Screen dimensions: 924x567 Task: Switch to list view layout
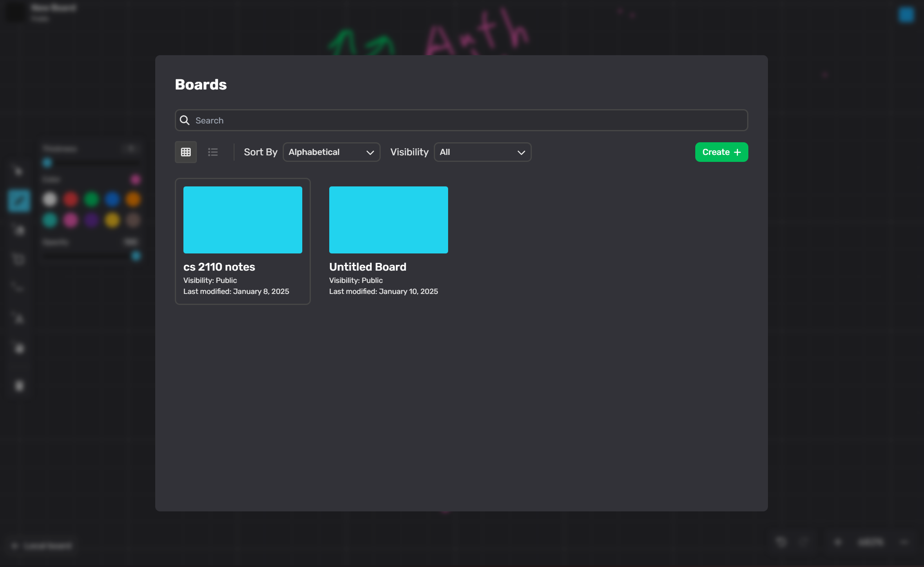(x=213, y=152)
